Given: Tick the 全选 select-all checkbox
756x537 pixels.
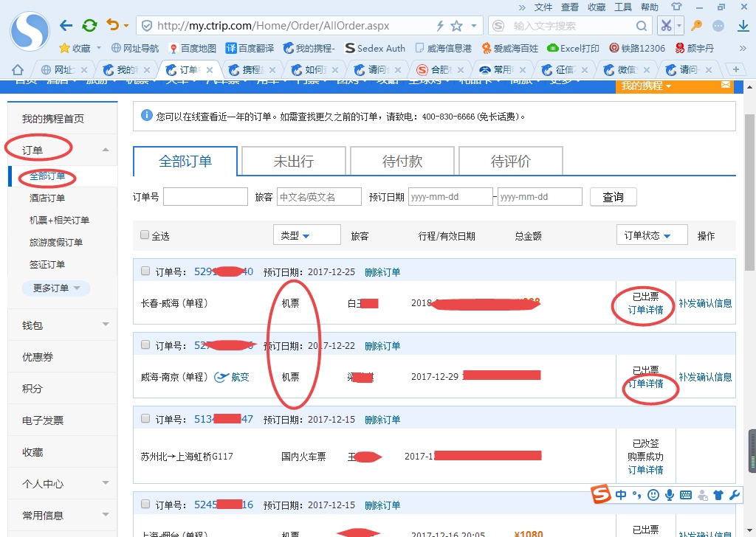Looking at the screenshot, I should click(145, 235).
